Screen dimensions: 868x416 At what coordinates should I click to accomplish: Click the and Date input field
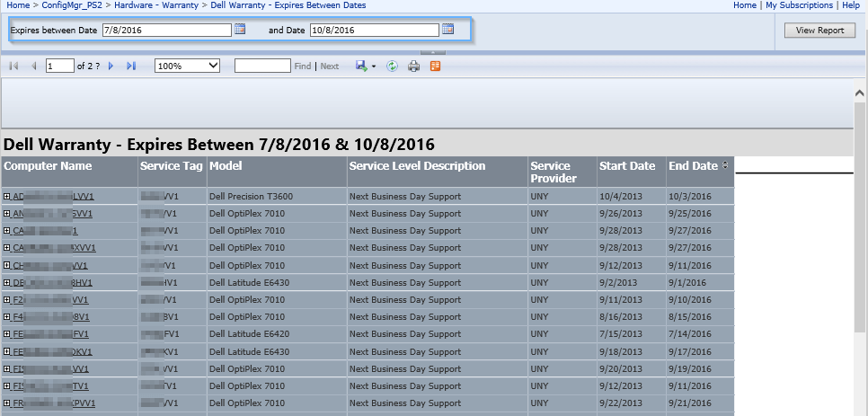375,30
